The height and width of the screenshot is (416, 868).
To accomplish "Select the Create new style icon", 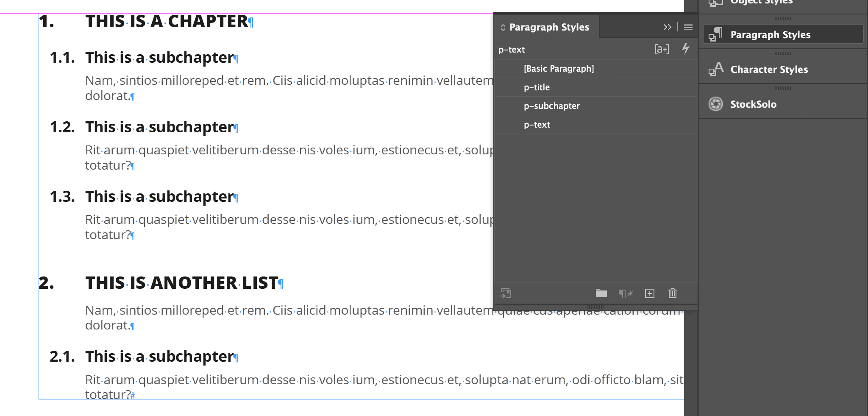I will point(649,293).
